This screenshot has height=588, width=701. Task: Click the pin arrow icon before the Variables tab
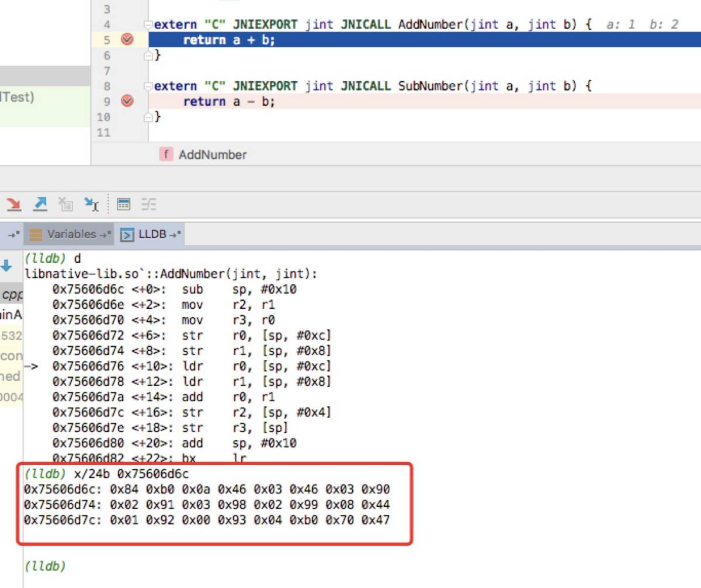(13, 234)
